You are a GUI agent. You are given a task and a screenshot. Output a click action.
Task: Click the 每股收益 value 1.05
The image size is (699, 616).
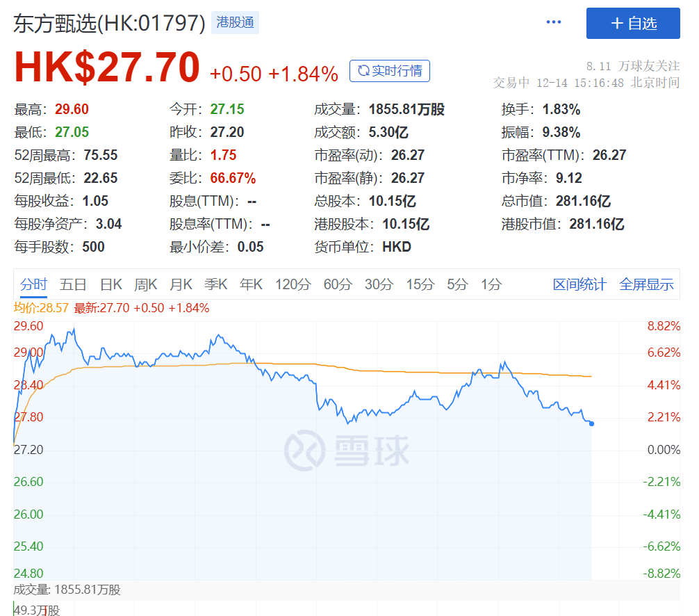[95, 201]
